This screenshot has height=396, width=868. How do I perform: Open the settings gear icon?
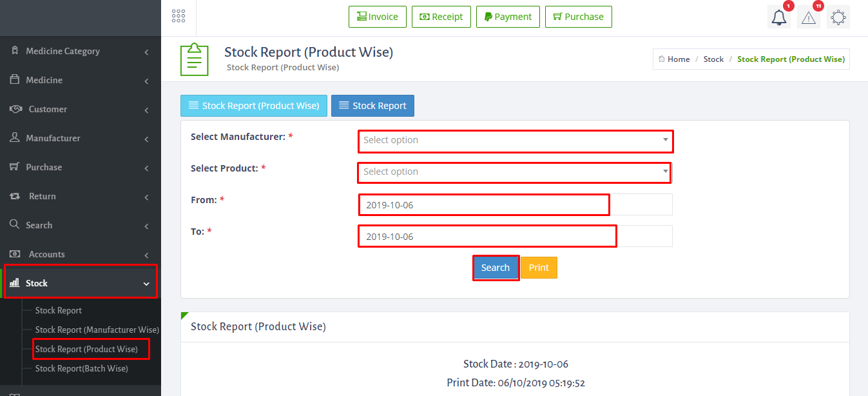pyautogui.click(x=838, y=17)
